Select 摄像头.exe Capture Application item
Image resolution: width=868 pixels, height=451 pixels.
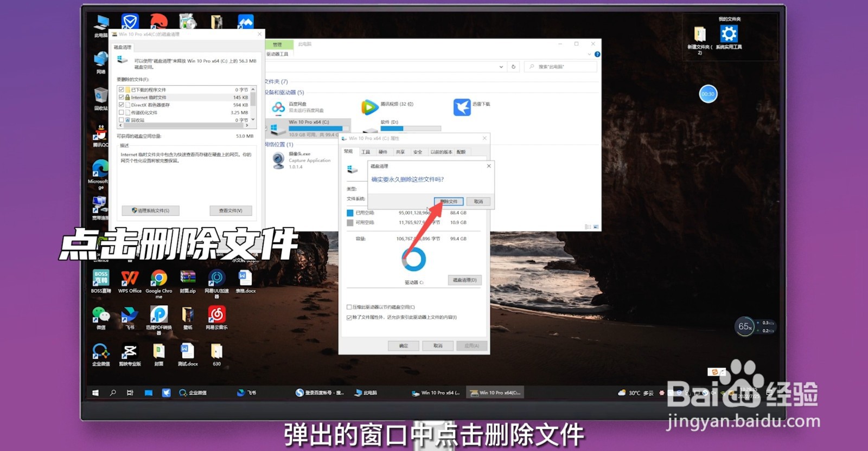(x=302, y=160)
